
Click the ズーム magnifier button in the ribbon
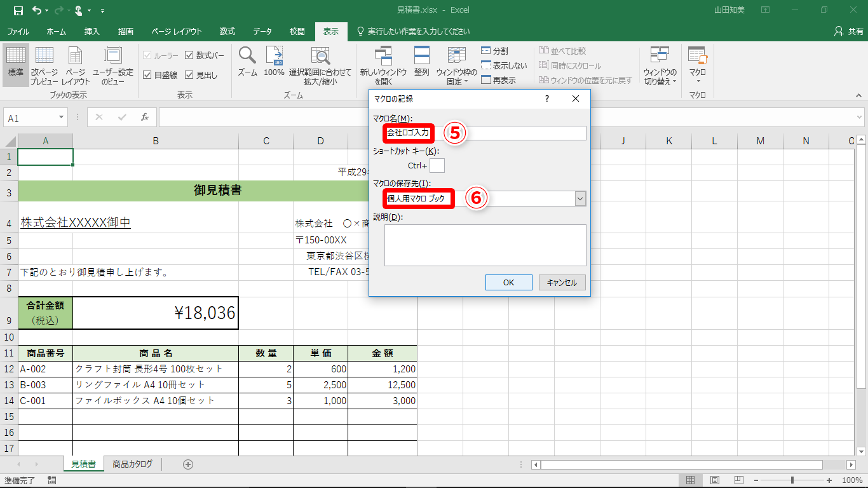point(247,62)
